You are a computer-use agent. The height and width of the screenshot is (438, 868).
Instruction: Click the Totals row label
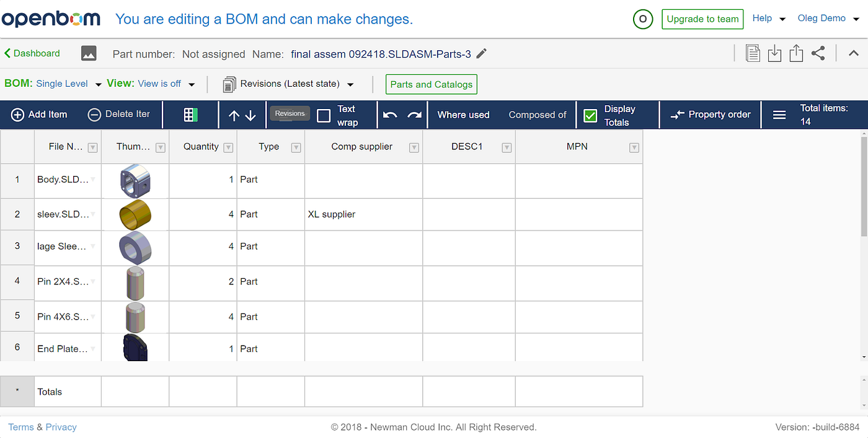pyautogui.click(x=50, y=392)
